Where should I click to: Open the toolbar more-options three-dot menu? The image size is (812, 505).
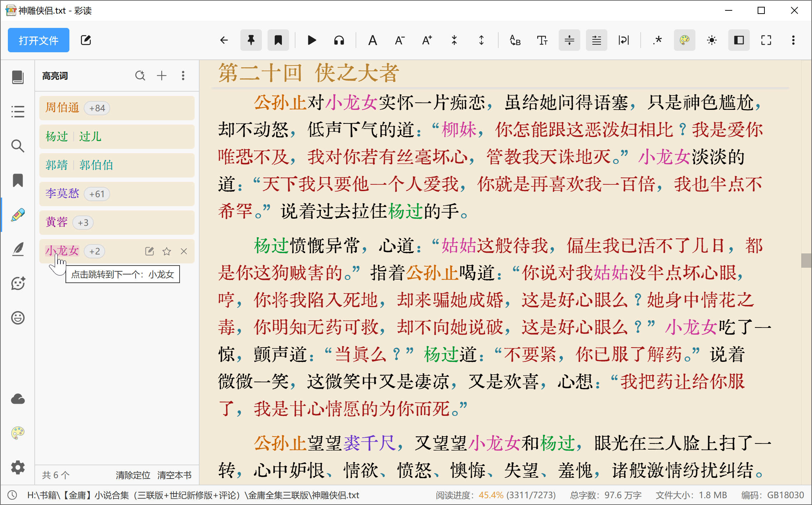click(x=793, y=40)
